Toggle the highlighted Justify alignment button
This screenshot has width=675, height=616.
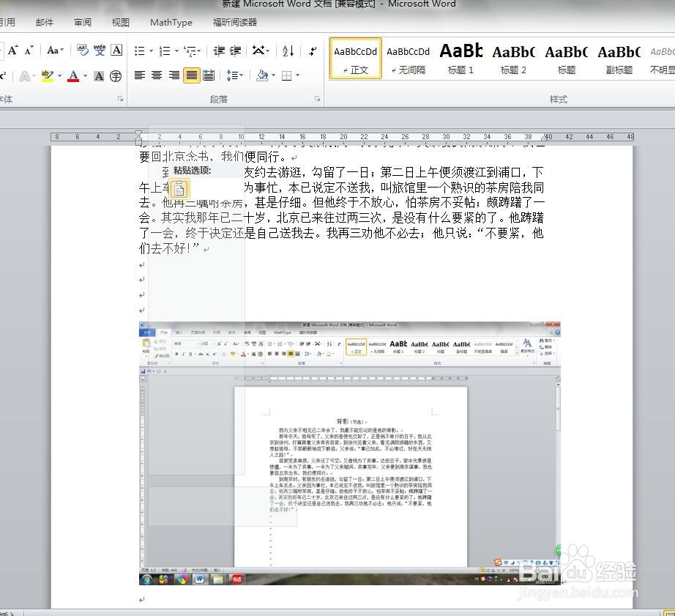[192, 76]
